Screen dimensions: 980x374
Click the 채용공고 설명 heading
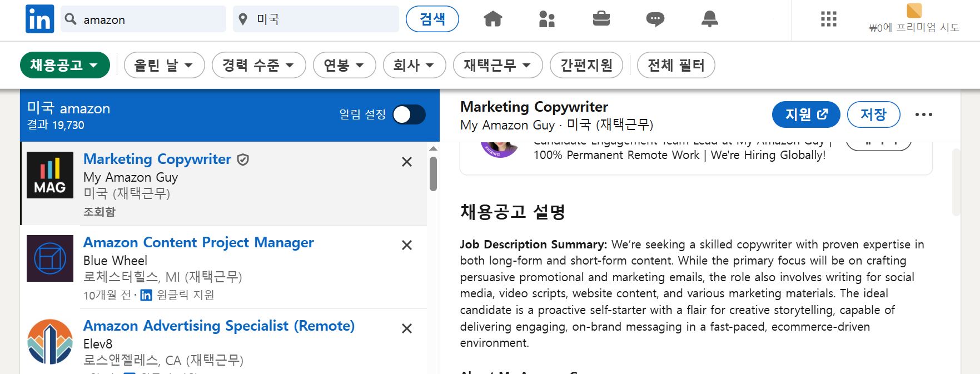point(513,212)
